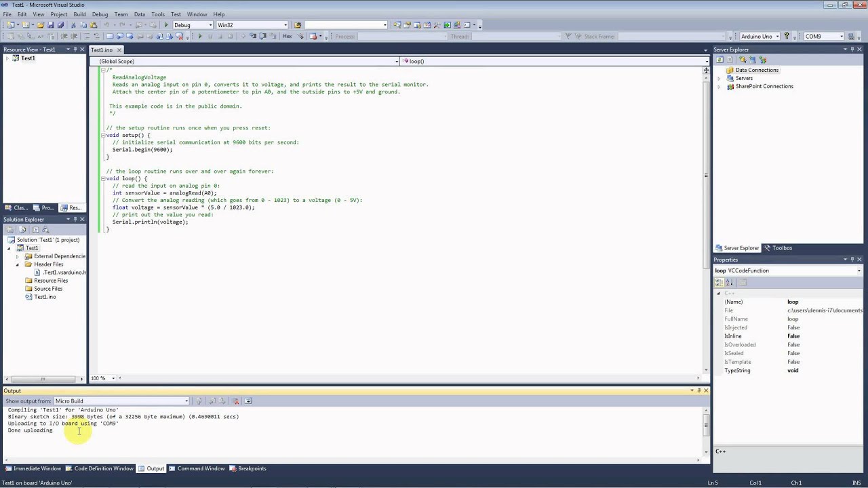Image resolution: width=868 pixels, height=488 pixels.
Task: Open the Debug menu
Action: click(x=100, y=14)
